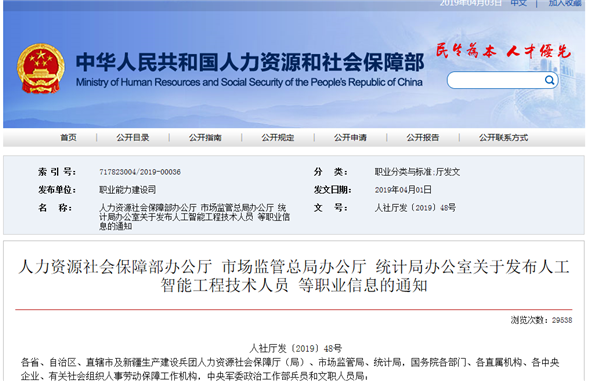Viewport: 600px width, 381px height.
Task: Select index number 717823004/2019-00036
Action: coord(140,172)
